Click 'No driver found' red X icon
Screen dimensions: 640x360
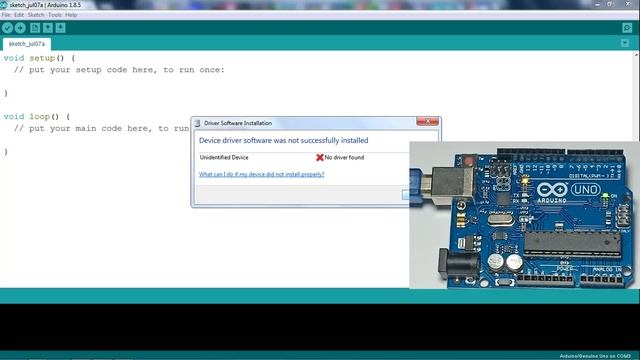pyautogui.click(x=320, y=157)
